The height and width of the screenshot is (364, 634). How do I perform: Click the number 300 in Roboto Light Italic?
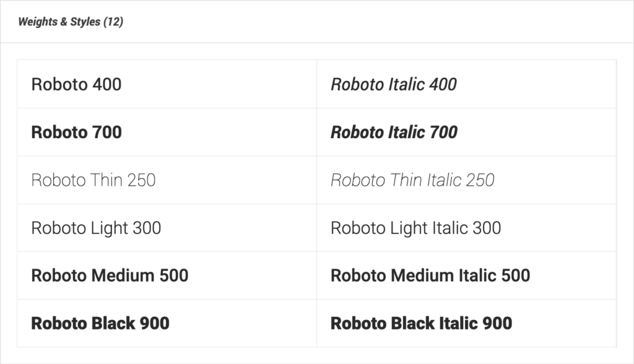(487, 228)
